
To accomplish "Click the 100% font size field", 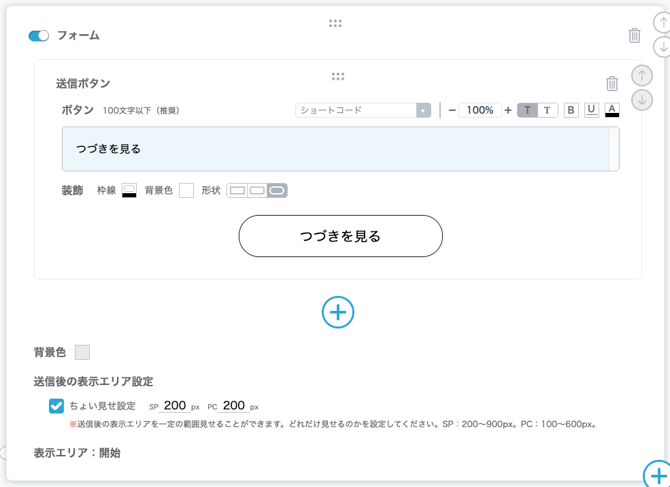I will 480,110.
